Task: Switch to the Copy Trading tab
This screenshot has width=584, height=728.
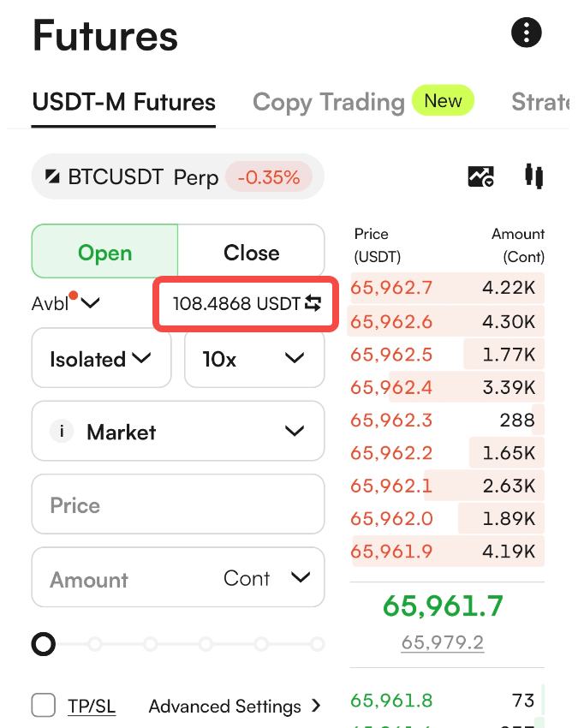Action: point(329,102)
